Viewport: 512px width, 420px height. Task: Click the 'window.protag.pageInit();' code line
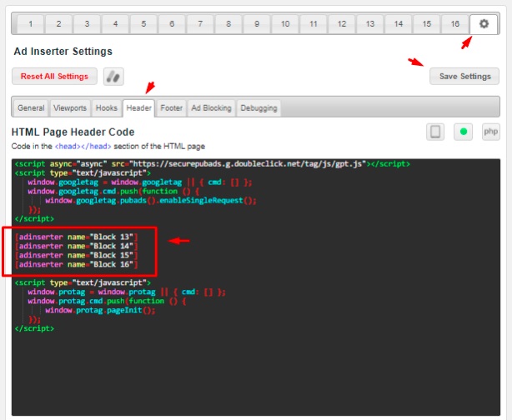point(100,310)
